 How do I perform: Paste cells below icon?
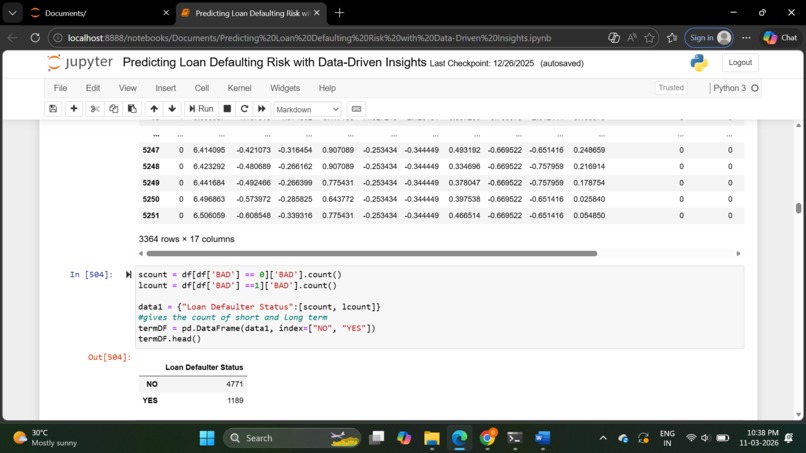pyautogui.click(x=132, y=109)
